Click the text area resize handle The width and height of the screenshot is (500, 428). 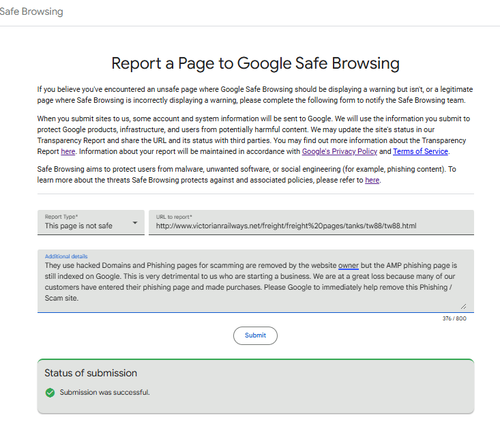click(464, 306)
